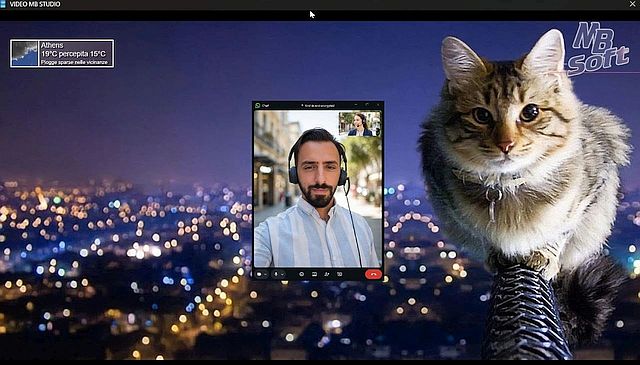Close the Video MB Studio window
The image size is (640, 365).
click(x=632, y=4)
